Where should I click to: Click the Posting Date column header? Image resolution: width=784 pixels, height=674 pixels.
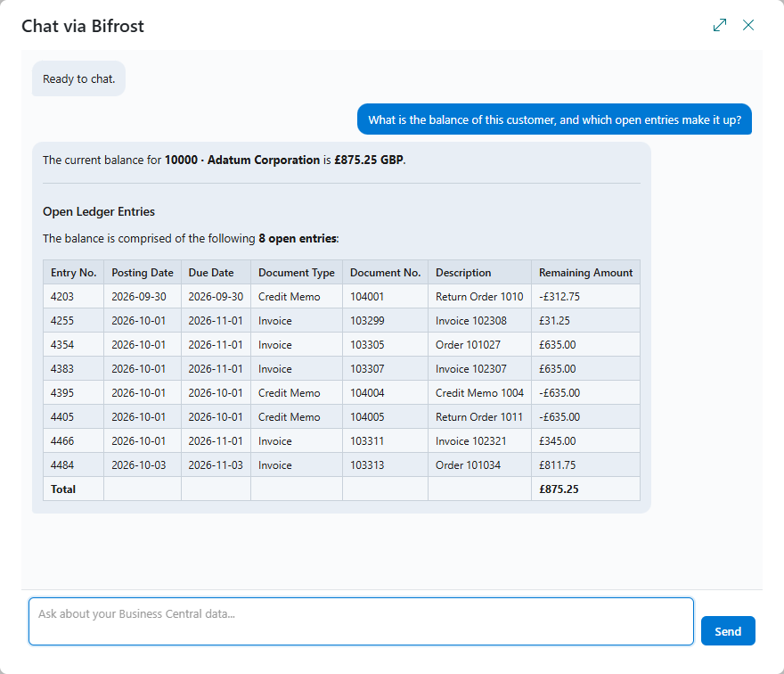pos(143,273)
